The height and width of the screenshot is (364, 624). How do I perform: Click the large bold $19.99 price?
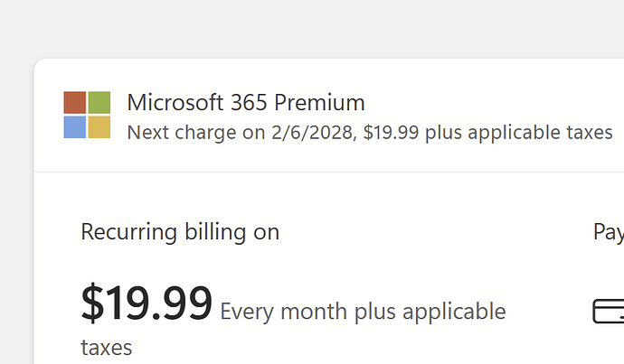pos(147,303)
